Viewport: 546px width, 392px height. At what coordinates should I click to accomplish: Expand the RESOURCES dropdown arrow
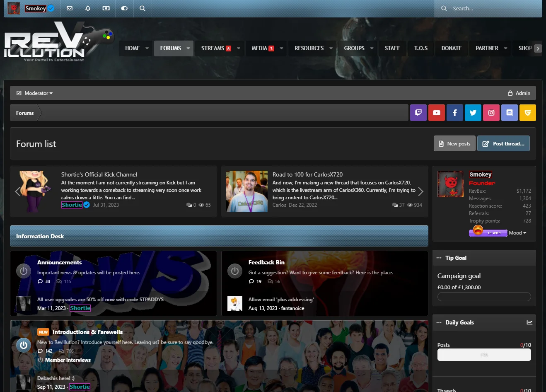click(331, 48)
